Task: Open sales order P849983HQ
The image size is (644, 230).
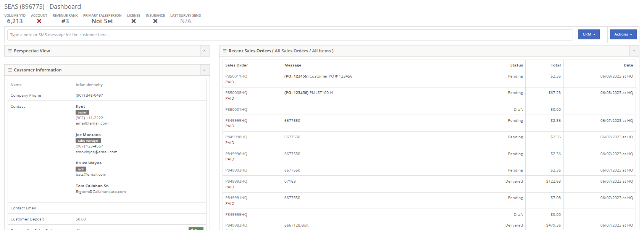Action: (236, 225)
